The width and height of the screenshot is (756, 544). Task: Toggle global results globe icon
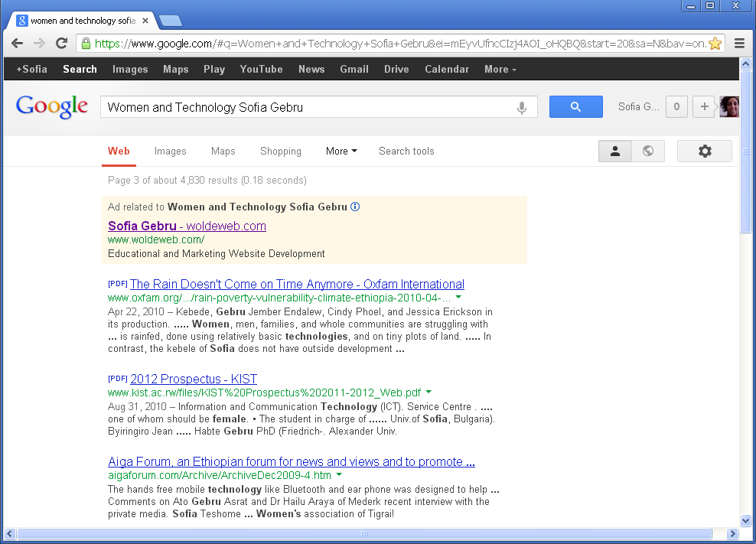[x=648, y=151]
